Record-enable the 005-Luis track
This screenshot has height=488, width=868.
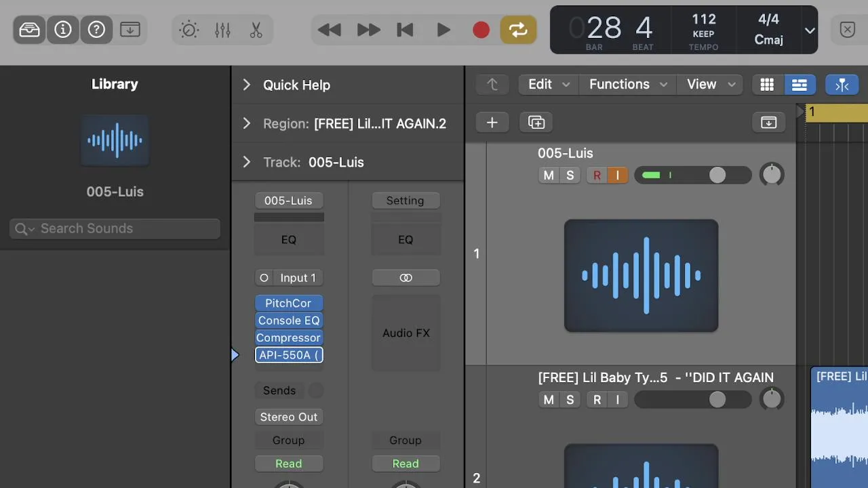(597, 176)
